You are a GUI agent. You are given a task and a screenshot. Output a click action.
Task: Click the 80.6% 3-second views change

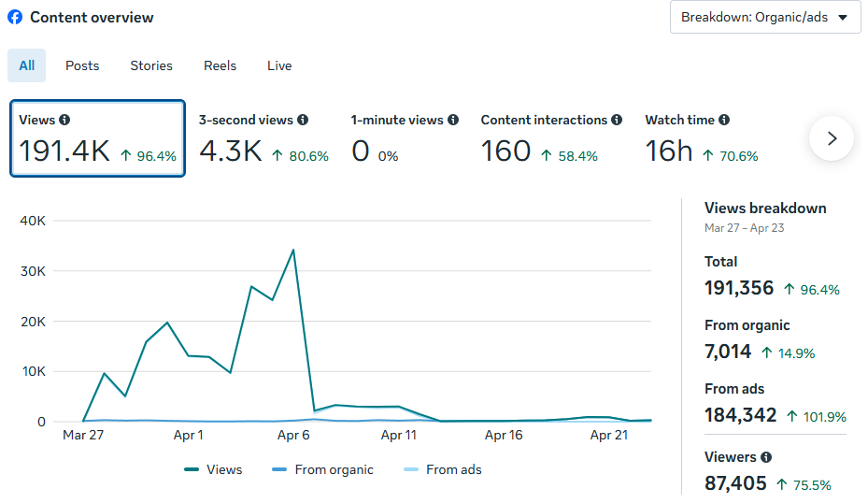tap(301, 156)
